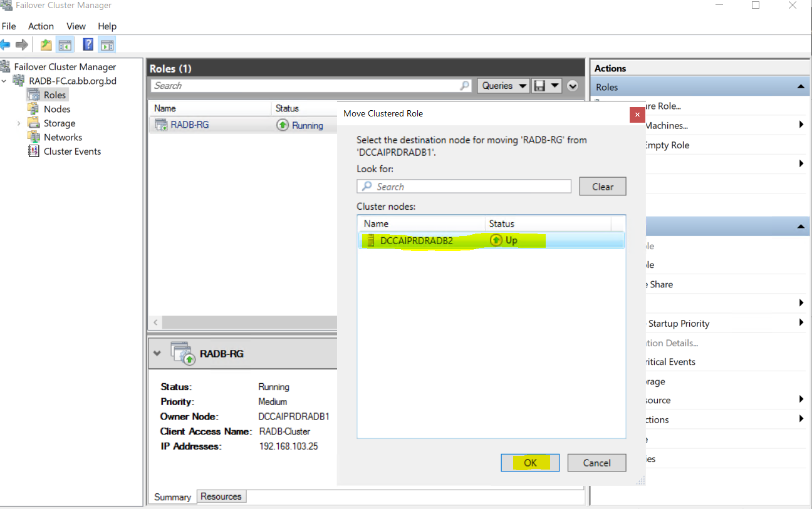812x509 pixels.
Task: Select the DCCAIPRDRADB2 node row
Action: [x=491, y=240]
